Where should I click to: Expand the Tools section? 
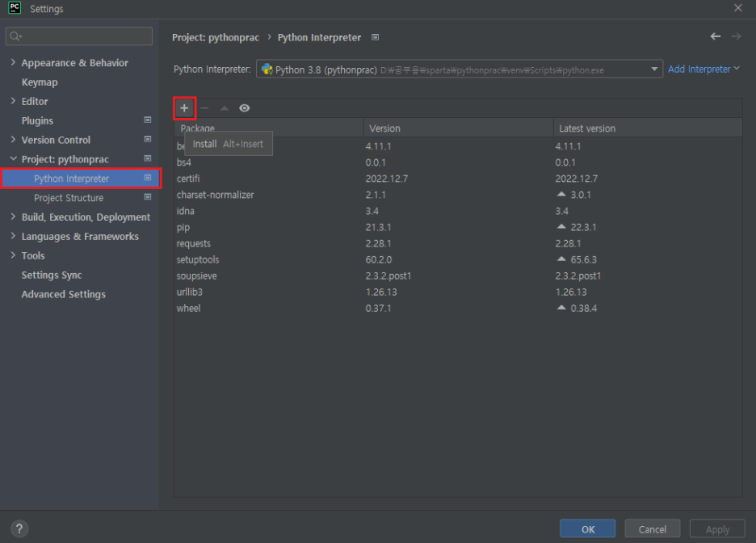point(13,255)
